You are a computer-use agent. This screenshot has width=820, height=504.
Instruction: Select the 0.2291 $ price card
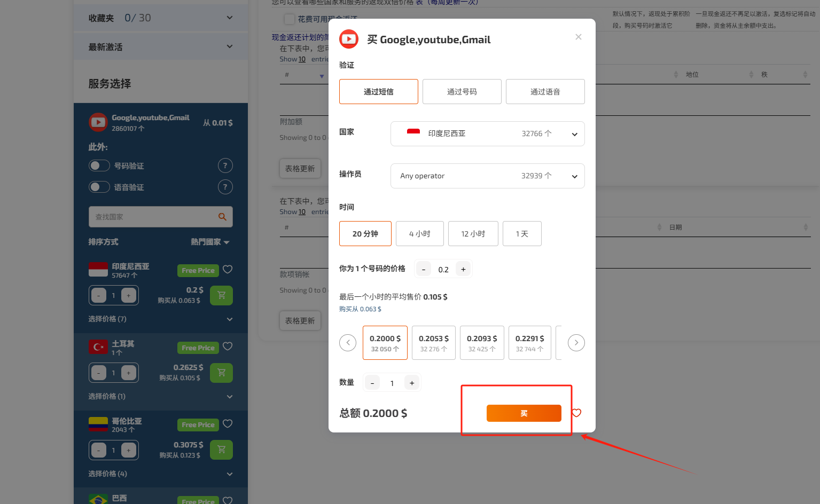530,343
